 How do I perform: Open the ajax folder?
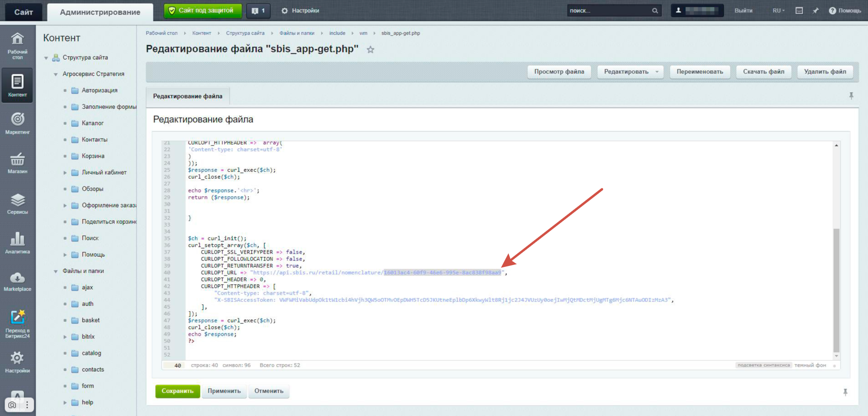click(x=82, y=287)
